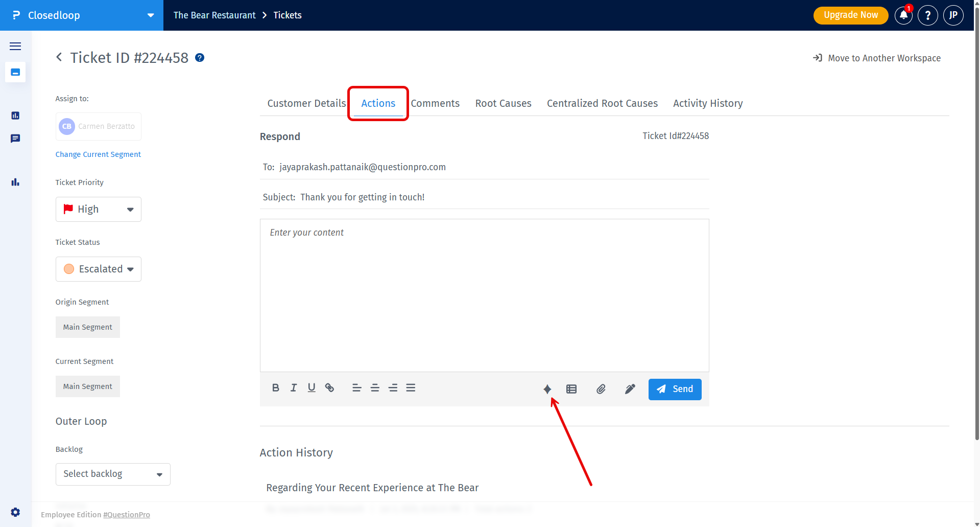Toggle italic formatting in the editor
Image resolution: width=980 pixels, height=527 pixels.
tap(293, 387)
